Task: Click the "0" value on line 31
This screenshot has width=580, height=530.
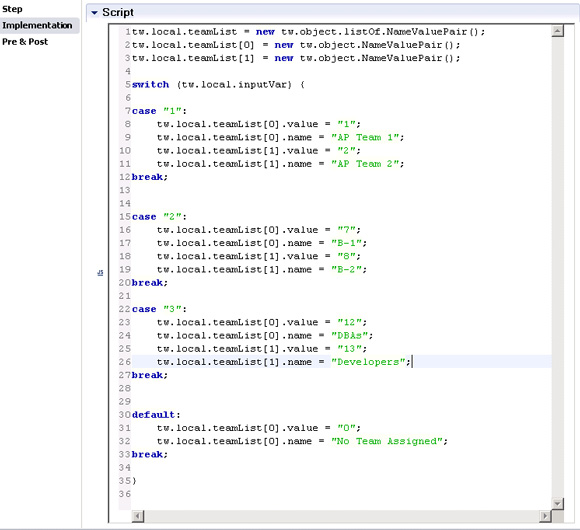Action: (x=347, y=428)
